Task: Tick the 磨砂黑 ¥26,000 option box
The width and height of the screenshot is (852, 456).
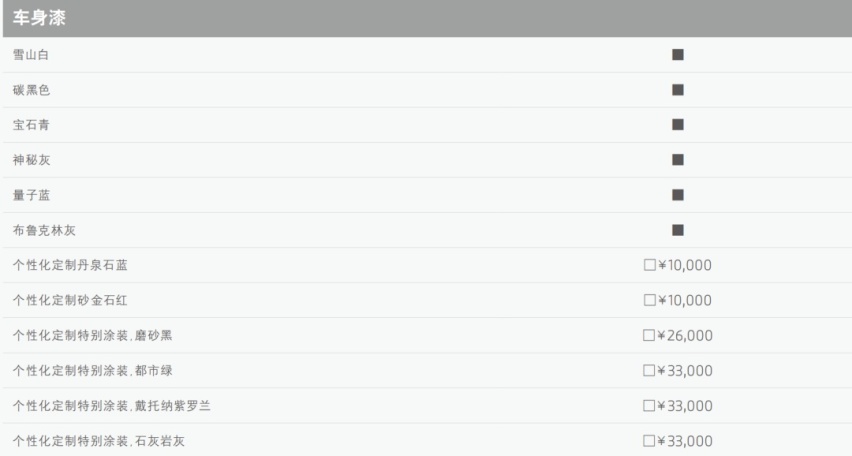Action: pos(649,335)
